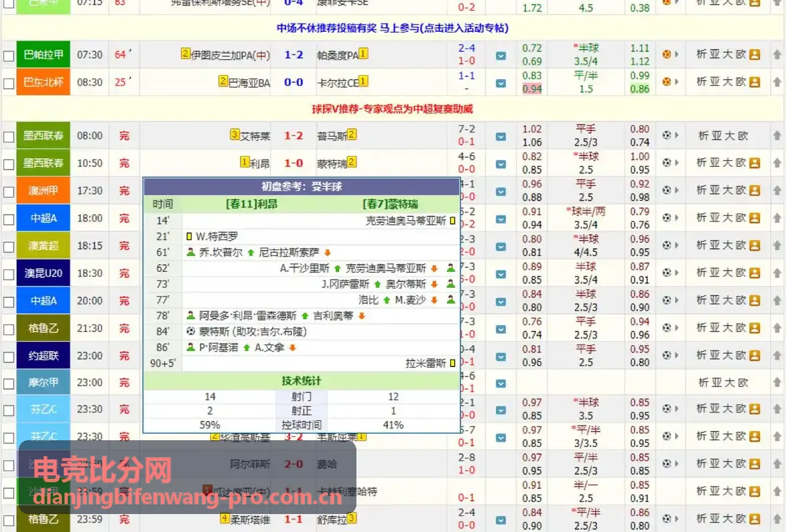786x532 pixels.
Task: Pin 巴东北杯 08:30 match with up arrow
Action: tap(777, 82)
